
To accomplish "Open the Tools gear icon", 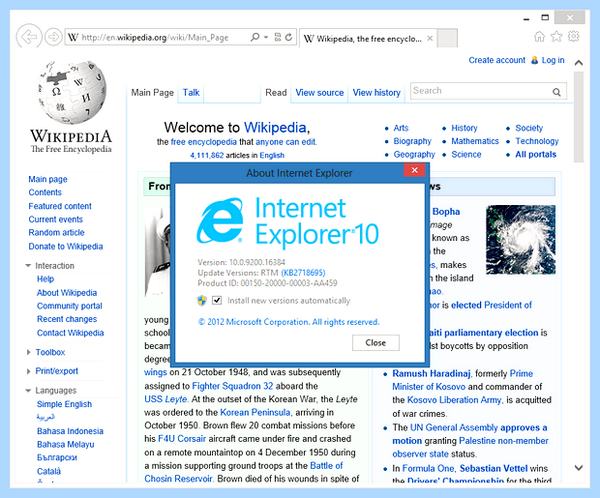I will pyautogui.click(x=573, y=37).
